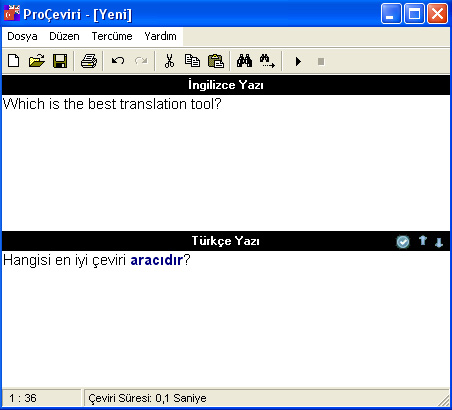The width and height of the screenshot is (452, 410).
Task: Click the up arrow in Türkçe Yazı header
Action: point(423,241)
